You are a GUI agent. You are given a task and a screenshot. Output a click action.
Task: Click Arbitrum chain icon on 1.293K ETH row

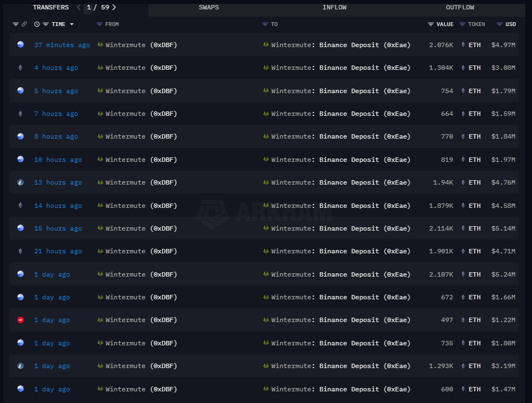[21, 366]
